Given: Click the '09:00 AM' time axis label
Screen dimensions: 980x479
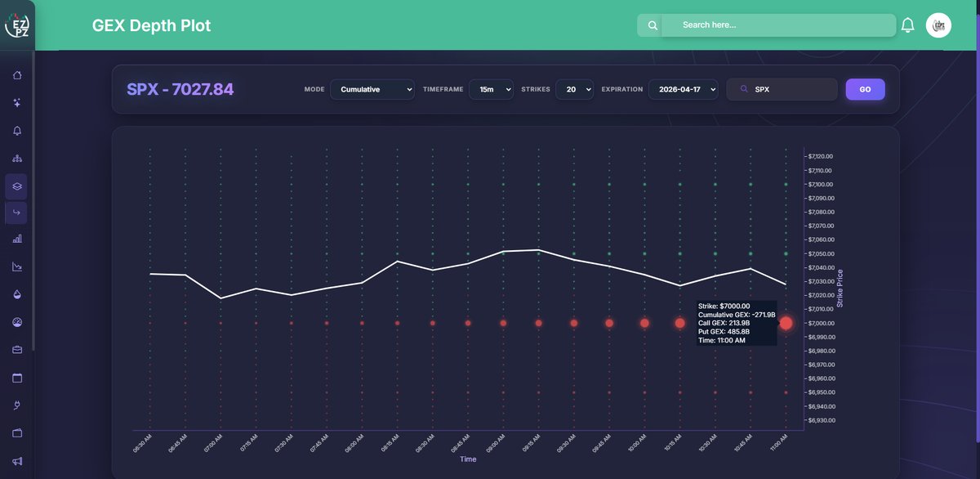Looking at the screenshot, I should pos(495,443).
